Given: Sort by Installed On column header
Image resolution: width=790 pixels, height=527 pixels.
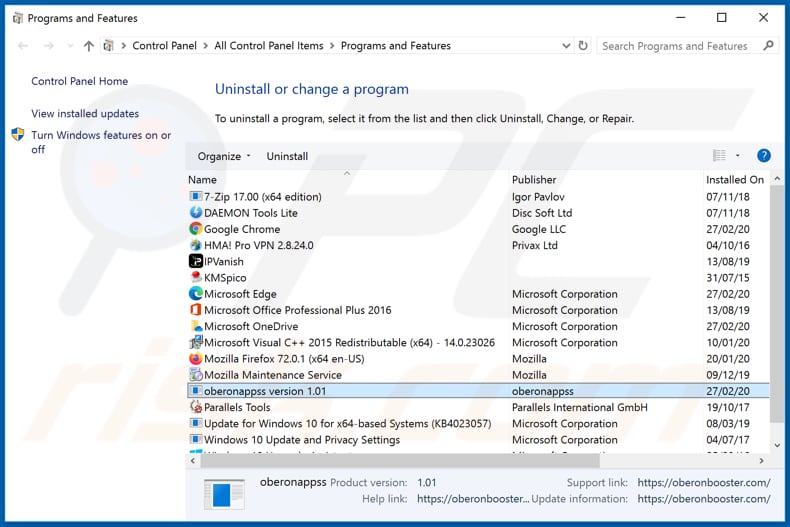Looking at the screenshot, I should coord(735,180).
